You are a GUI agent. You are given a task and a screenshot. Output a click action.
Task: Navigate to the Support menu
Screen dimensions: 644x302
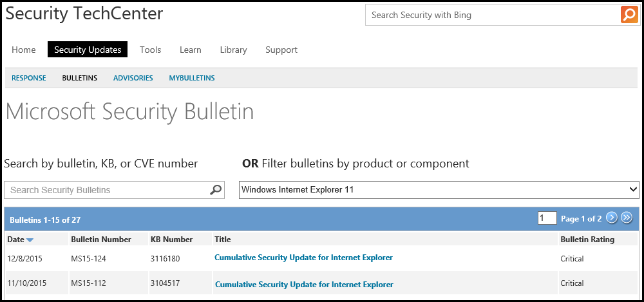point(281,50)
